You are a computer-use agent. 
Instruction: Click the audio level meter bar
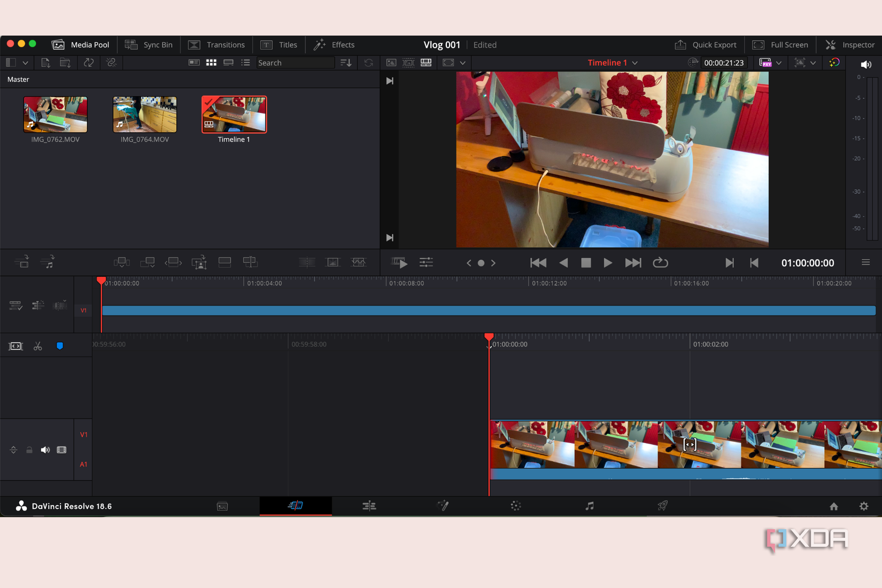[872, 159]
